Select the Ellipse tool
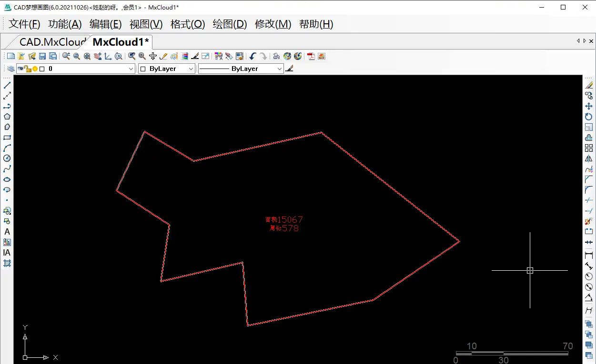This screenshot has width=596, height=364. pyautogui.click(x=7, y=179)
